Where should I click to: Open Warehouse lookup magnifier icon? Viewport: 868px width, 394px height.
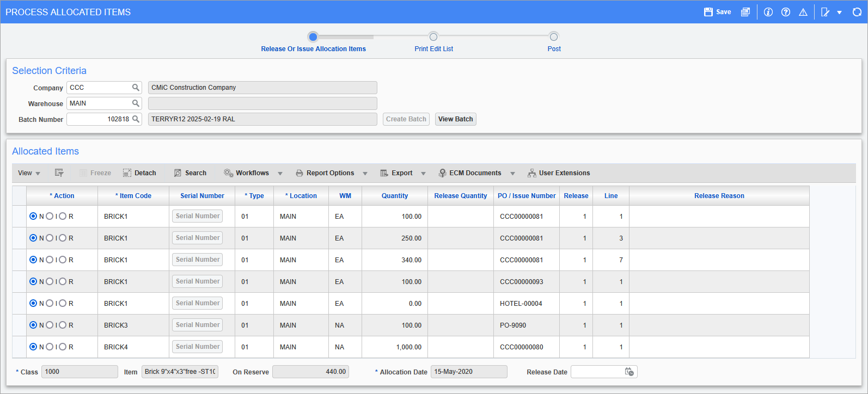[136, 103]
